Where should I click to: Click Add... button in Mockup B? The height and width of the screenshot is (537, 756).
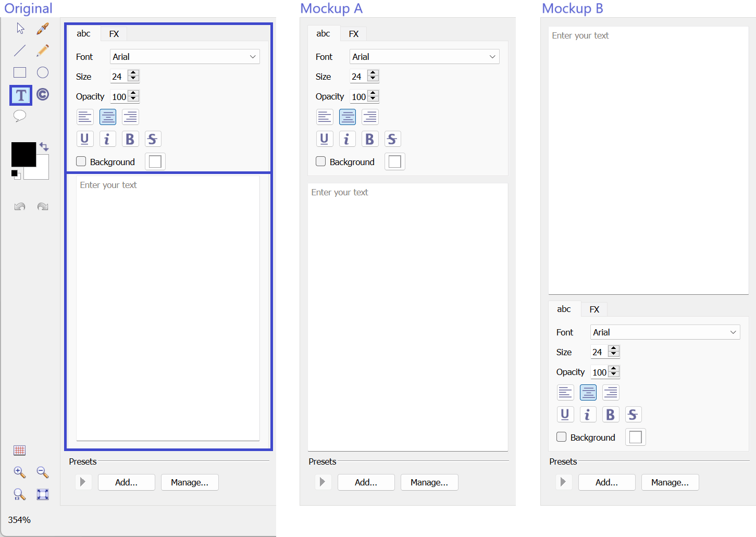coord(607,482)
